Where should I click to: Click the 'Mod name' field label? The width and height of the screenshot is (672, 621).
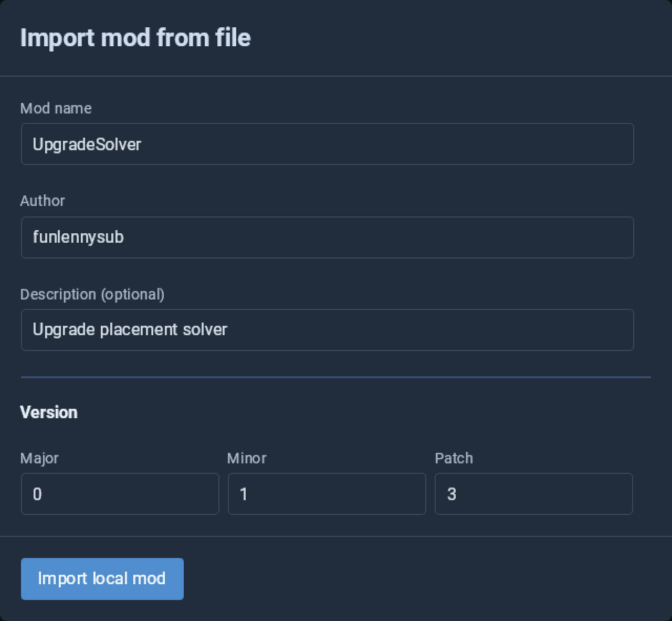pyautogui.click(x=56, y=108)
